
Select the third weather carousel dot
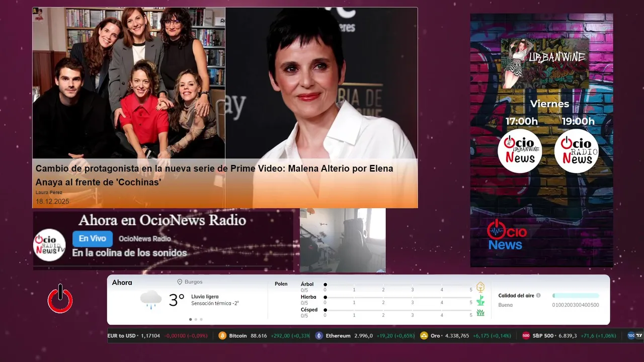(x=201, y=319)
